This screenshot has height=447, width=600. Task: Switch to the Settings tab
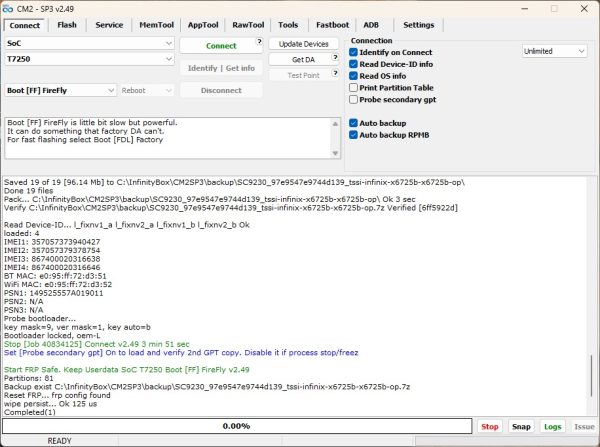click(x=419, y=25)
